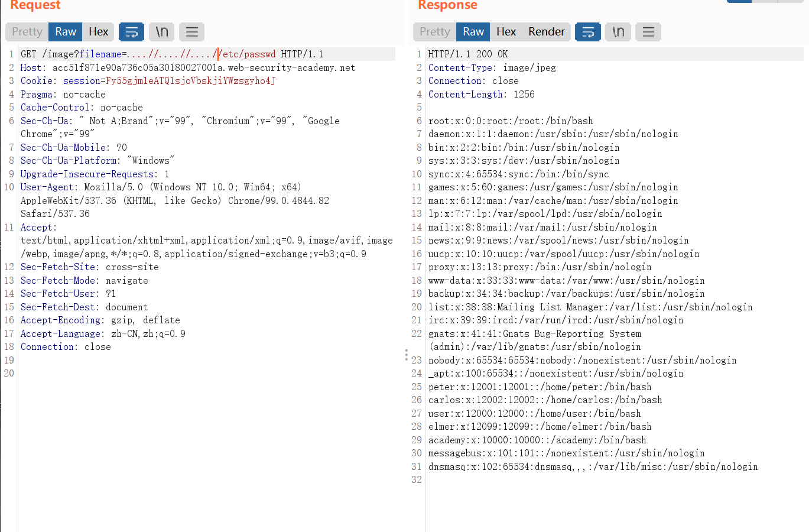
Task: Click the Response panel title
Action: [447, 5]
